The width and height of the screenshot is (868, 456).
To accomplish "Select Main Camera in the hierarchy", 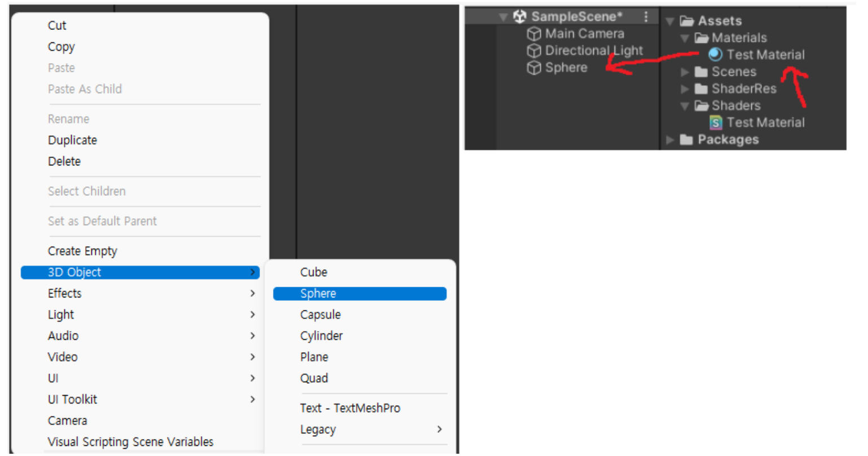I will point(584,34).
